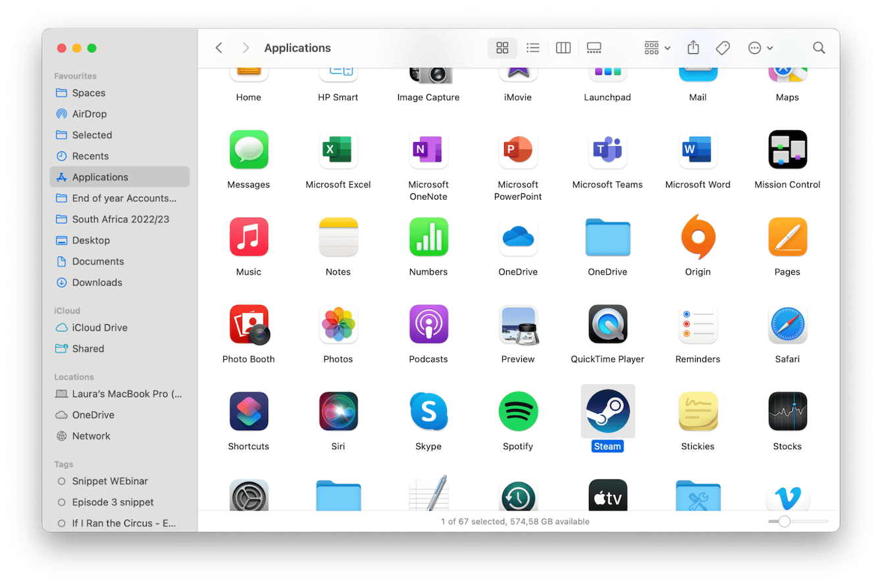
Task: Switch to column view
Action: click(563, 47)
